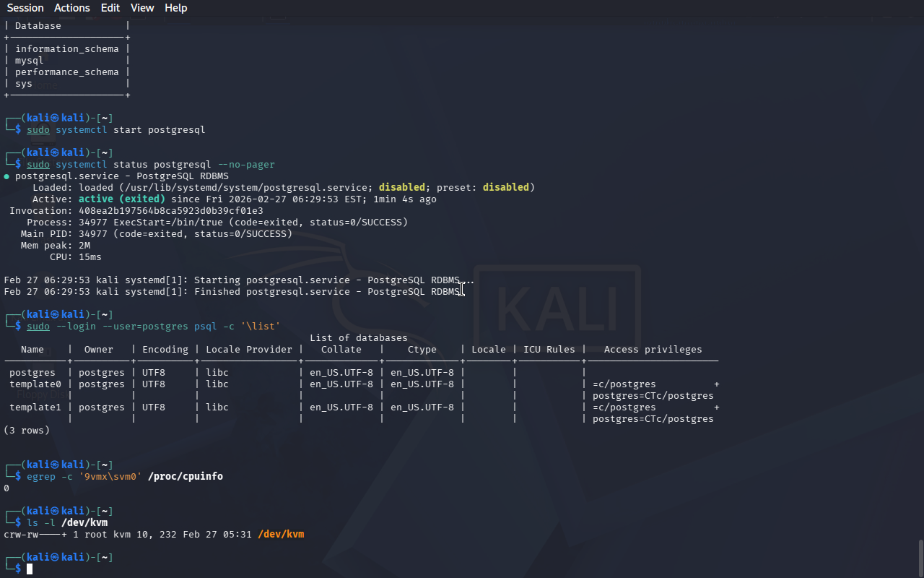This screenshot has height=578, width=924.
Task: Click the "Access privileges" column header
Action: point(653,350)
